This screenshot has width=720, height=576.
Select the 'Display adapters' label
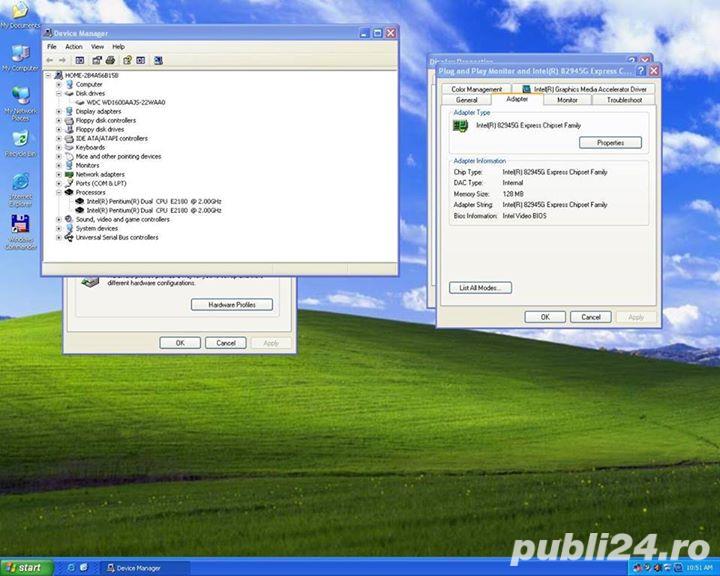(98, 112)
